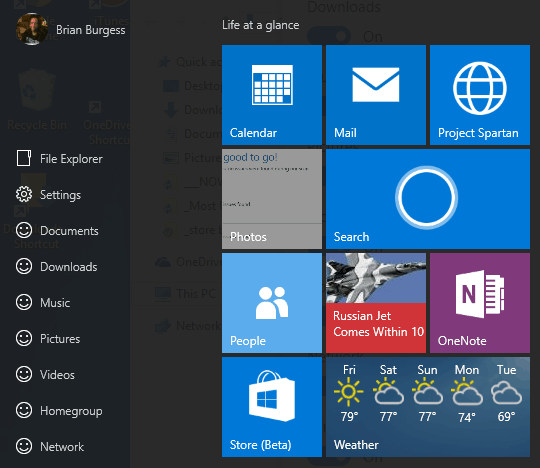Click the Brian Burgess user avatar

[x=32, y=29]
